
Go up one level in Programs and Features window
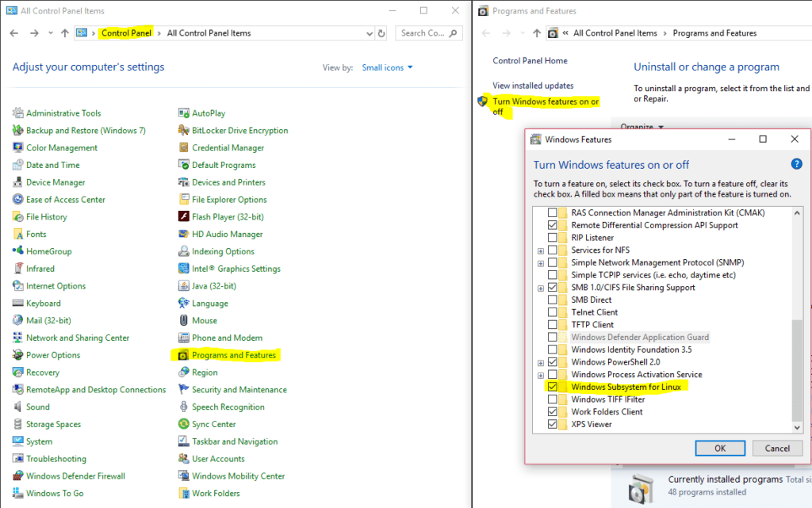(x=537, y=33)
